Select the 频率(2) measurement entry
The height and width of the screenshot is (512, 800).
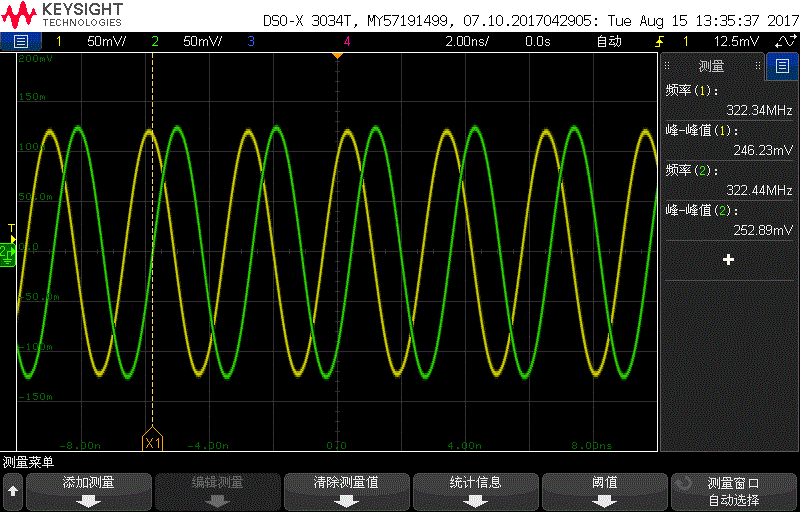click(x=729, y=181)
